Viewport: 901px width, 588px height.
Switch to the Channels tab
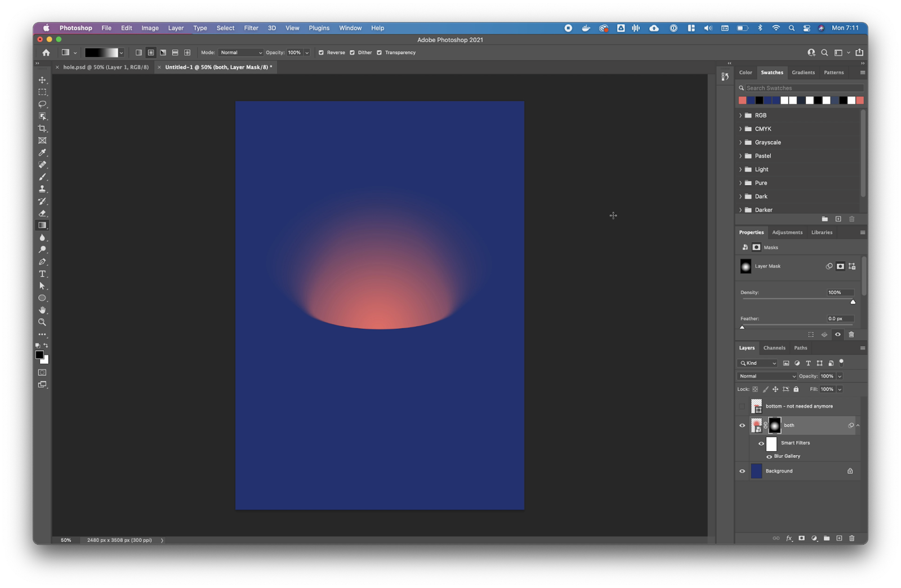[774, 348]
